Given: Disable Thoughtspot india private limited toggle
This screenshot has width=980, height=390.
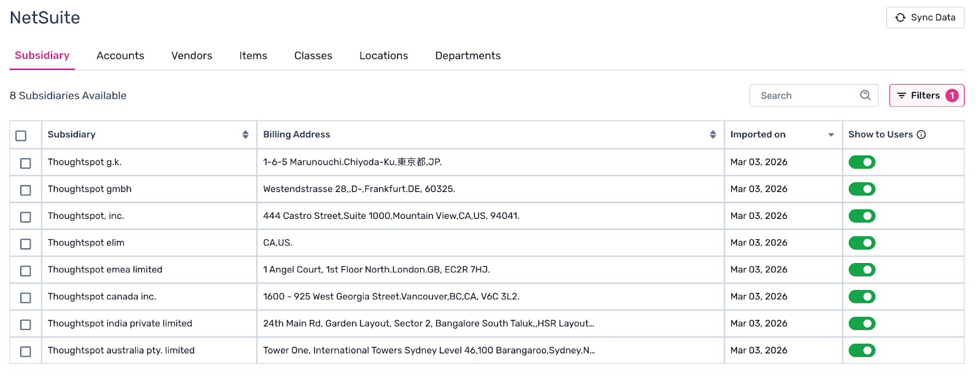Looking at the screenshot, I should [862, 323].
